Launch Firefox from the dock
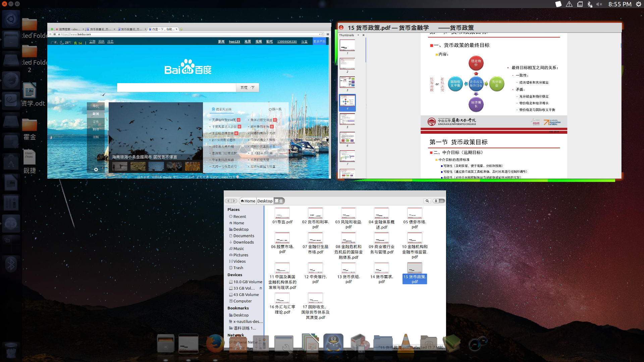 215,343
